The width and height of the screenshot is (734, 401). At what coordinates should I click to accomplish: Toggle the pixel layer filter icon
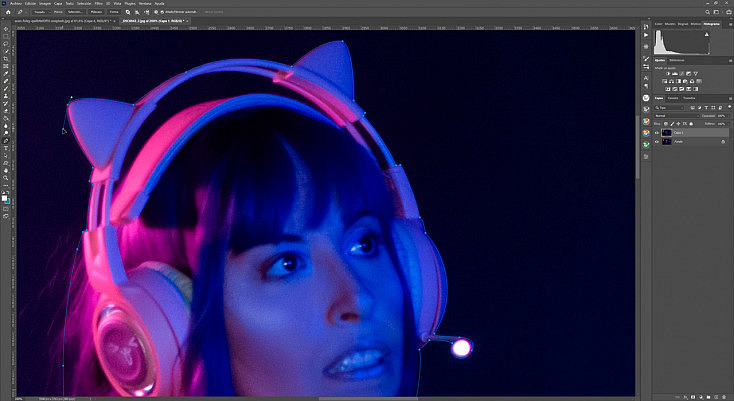point(693,108)
